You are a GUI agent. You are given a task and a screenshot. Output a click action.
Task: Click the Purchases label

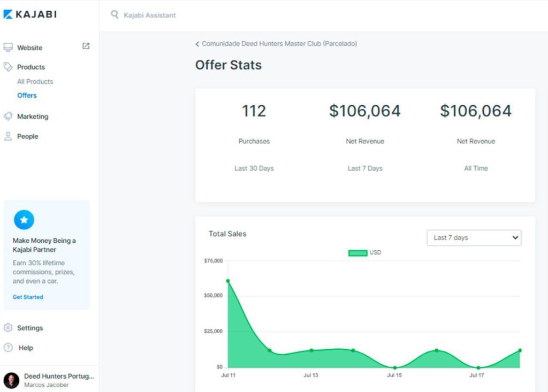point(254,141)
